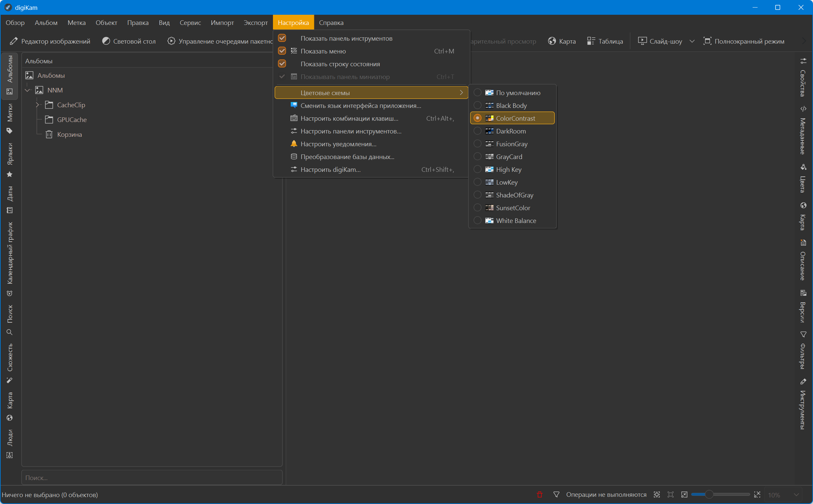Uncheck Показать панель инструментов checkbox
The height and width of the screenshot is (504, 813).
tap(282, 38)
